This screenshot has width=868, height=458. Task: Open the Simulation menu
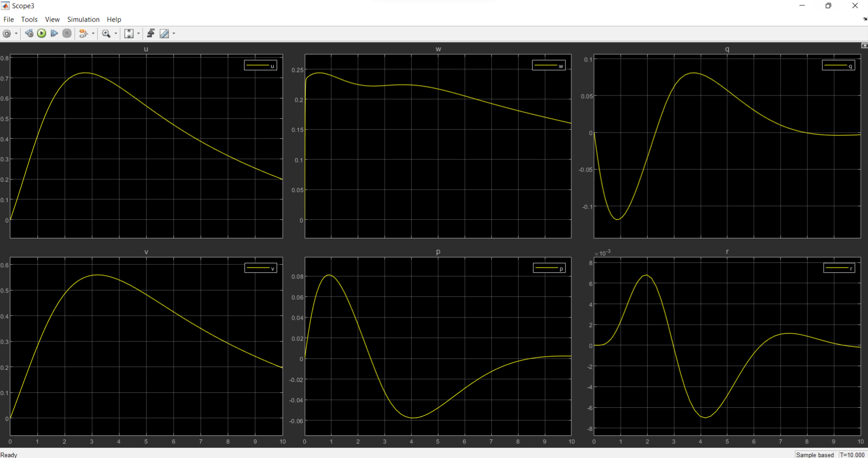(x=83, y=19)
